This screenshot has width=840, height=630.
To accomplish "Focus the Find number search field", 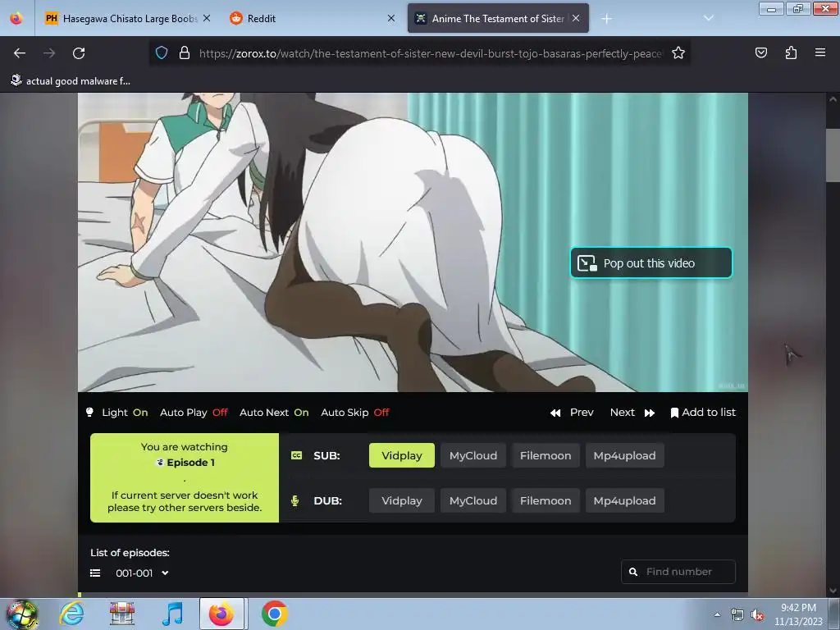I will pos(678,572).
